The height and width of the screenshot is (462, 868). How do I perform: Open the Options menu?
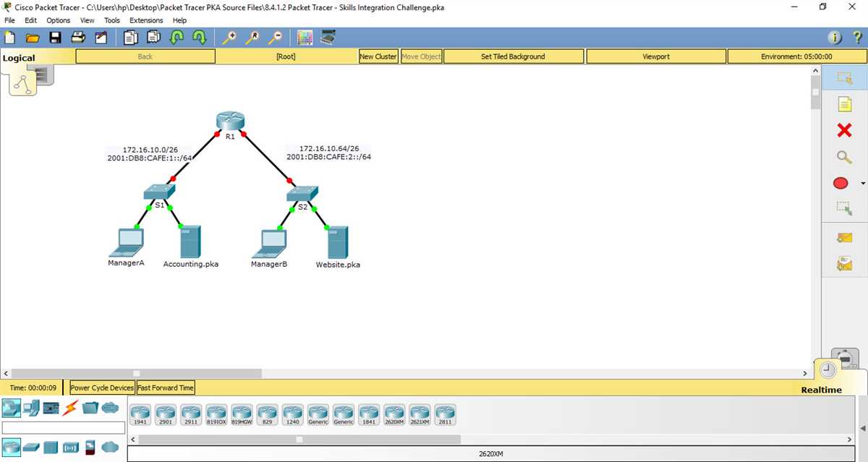(x=59, y=20)
